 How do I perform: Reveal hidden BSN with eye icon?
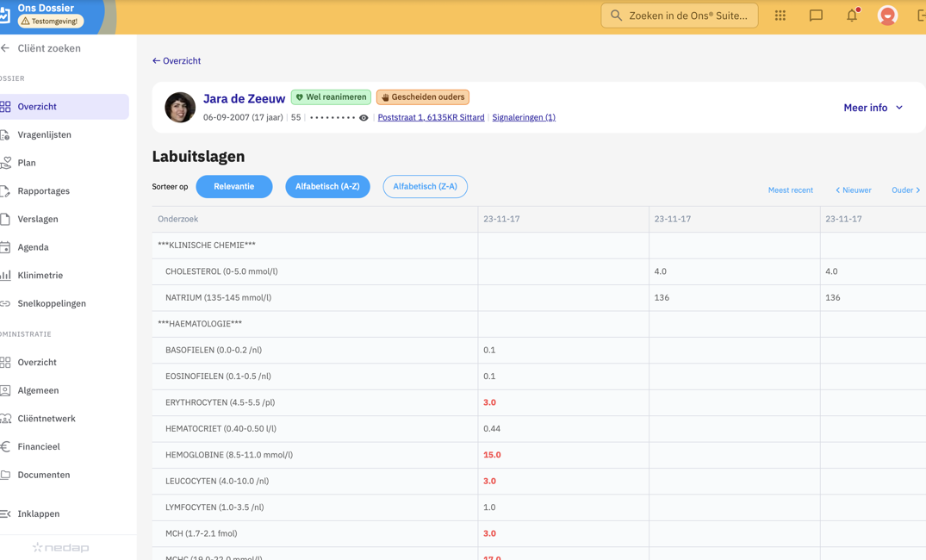(x=364, y=118)
